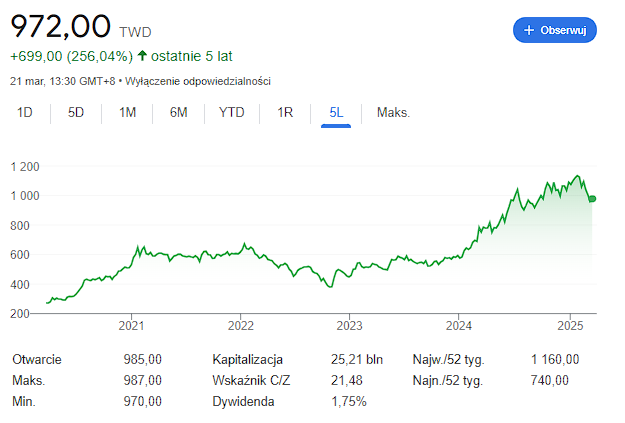Screen dimensions: 625x423
Task: Click the plus icon in Obserwuj
Action: tap(529, 30)
